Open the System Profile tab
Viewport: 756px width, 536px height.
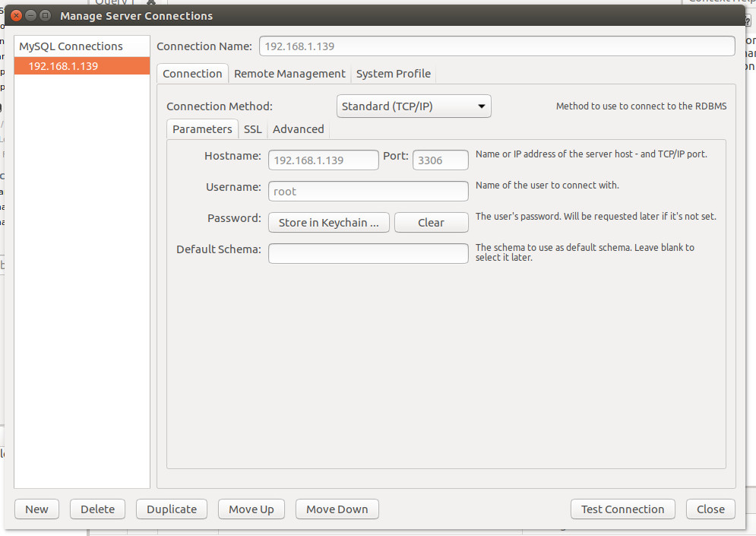coord(393,74)
